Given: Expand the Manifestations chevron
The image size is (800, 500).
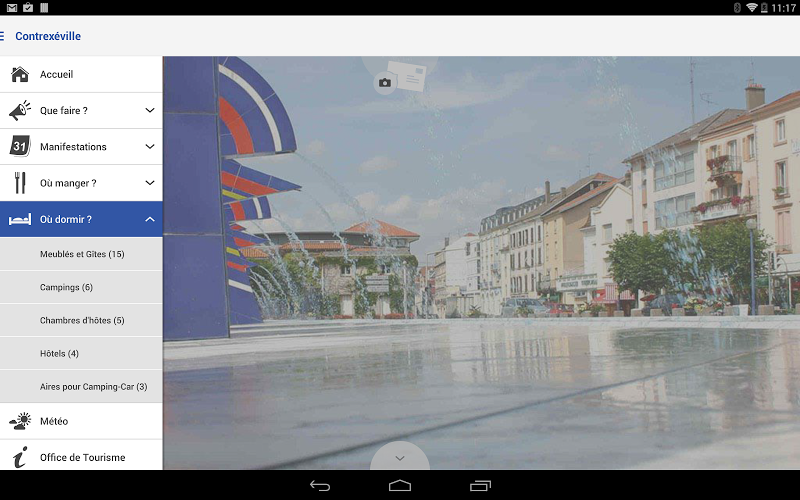Looking at the screenshot, I should coord(149,146).
